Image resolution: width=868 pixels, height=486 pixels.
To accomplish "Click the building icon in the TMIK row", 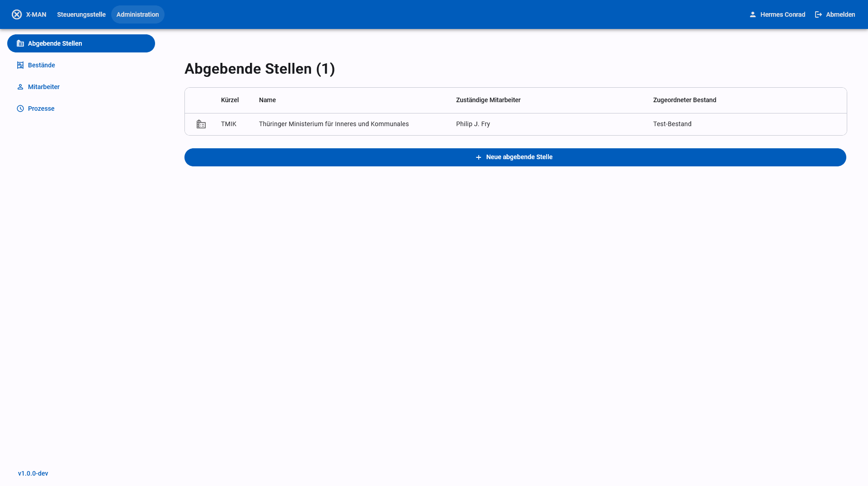I will [x=201, y=124].
